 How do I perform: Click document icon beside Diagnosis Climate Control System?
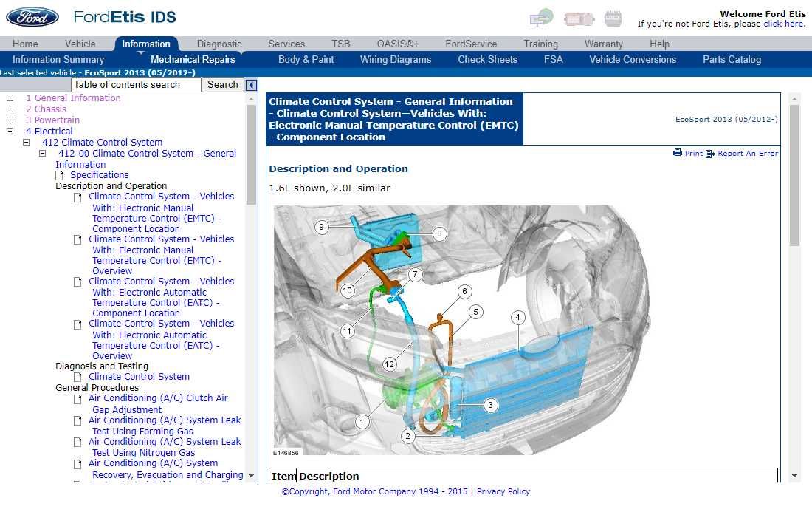point(78,377)
